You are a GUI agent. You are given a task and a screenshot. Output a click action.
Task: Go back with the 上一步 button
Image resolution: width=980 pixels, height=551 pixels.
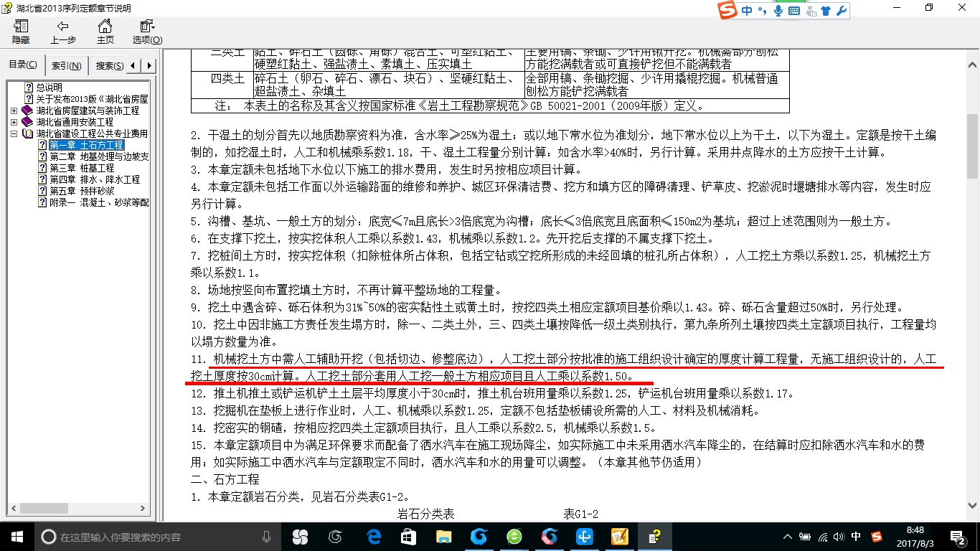[x=62, y=32]
